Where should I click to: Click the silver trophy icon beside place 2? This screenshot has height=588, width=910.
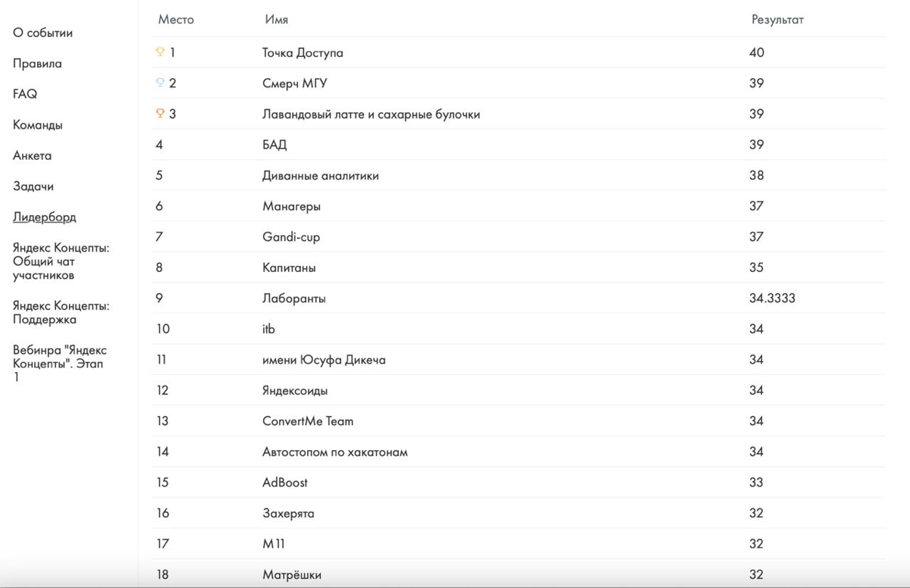[160, 83]
